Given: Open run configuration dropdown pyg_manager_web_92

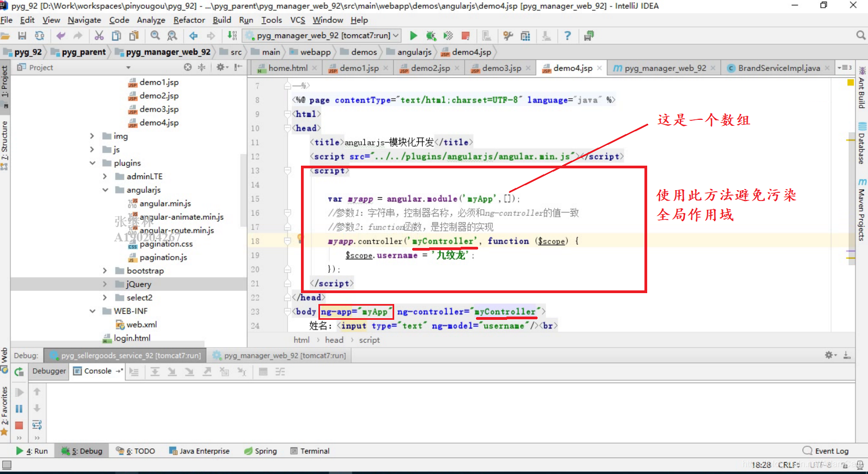Looking at the screenshot, I should (x=323, y=35).
